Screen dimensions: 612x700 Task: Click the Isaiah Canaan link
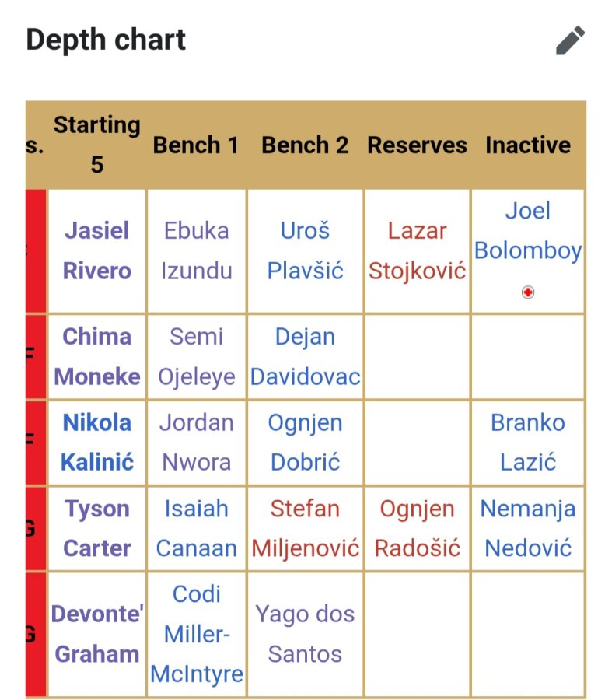click(197, 529)
